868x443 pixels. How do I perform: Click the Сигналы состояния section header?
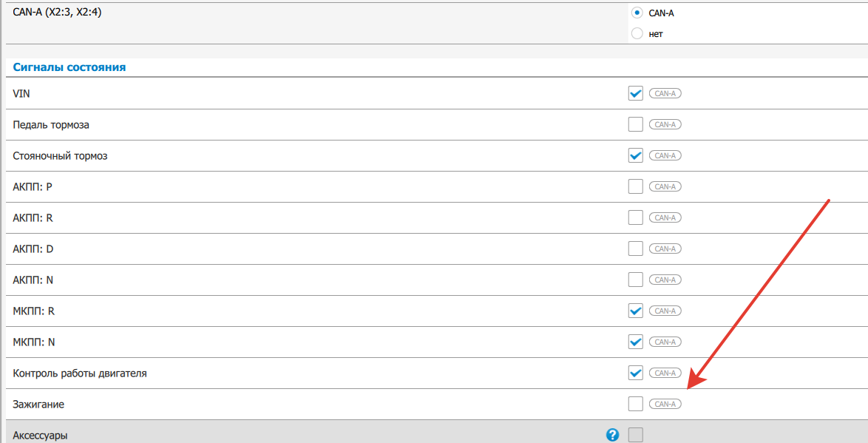[x=69, y=67]
